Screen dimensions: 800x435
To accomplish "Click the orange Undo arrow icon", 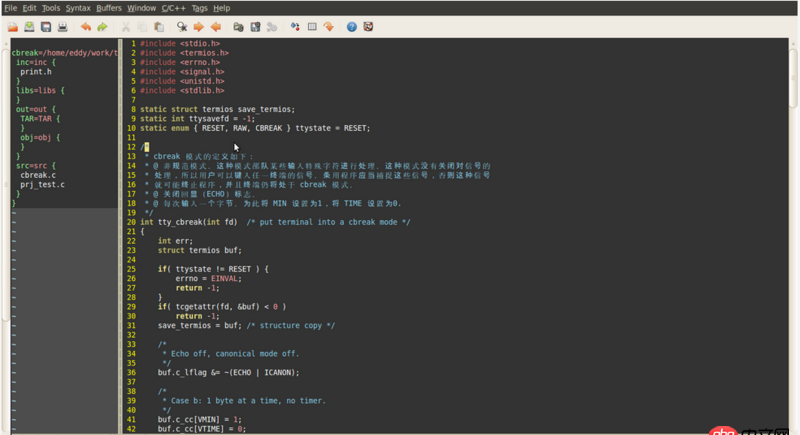I will tap(86, 27).
